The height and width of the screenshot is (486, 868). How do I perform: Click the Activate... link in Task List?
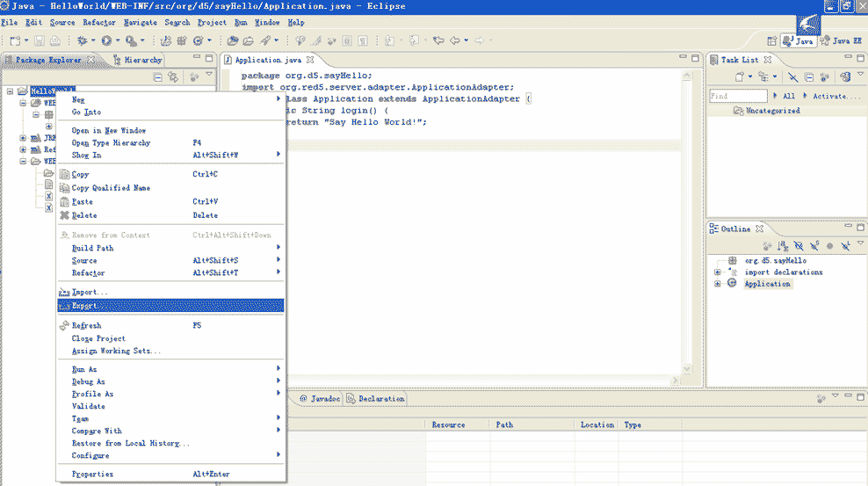[x=836, y=96]
